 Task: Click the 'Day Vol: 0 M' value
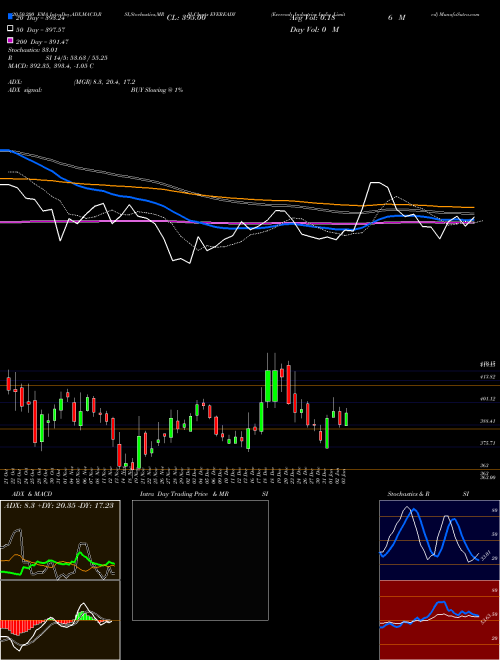[x=314, y=30]
